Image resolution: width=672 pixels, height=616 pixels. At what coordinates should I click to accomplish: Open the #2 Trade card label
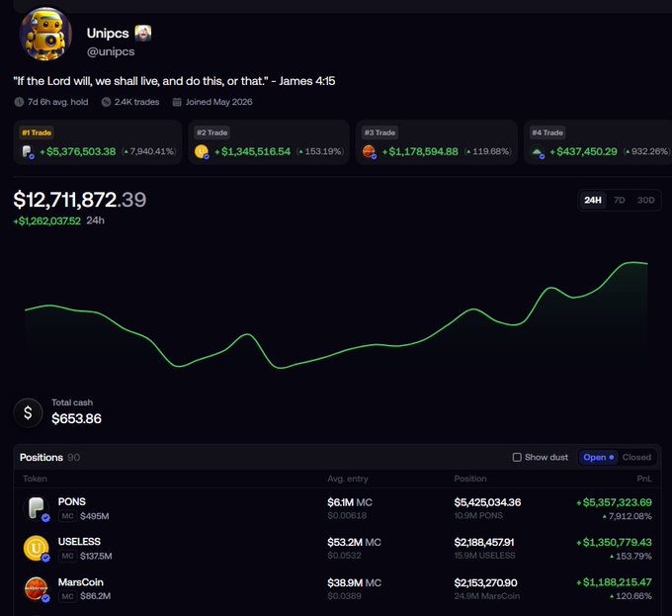coord(212,132)
